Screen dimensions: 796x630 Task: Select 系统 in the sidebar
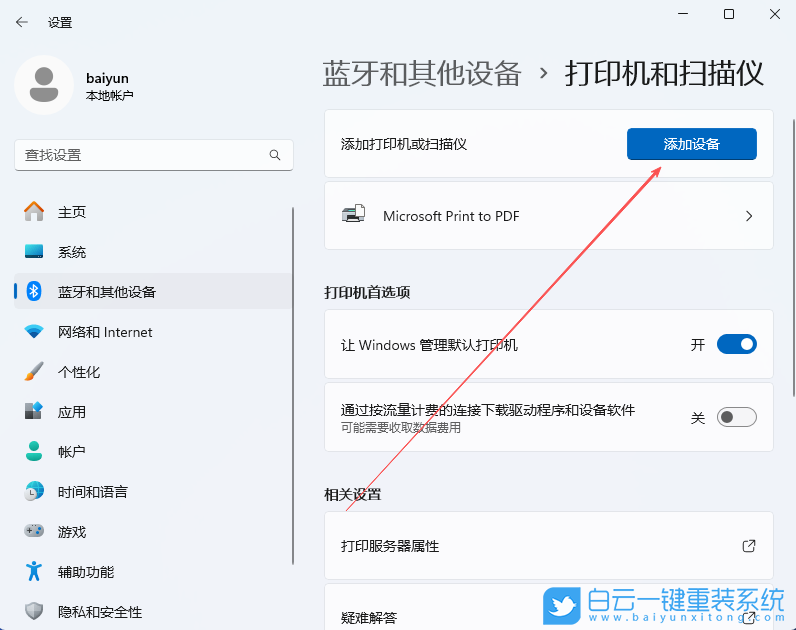click(152, 252)
